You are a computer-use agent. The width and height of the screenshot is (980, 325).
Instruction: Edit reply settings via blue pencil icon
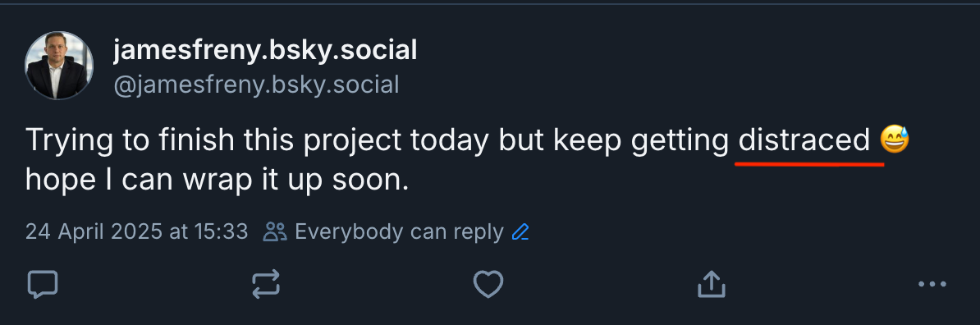(520, 232)
